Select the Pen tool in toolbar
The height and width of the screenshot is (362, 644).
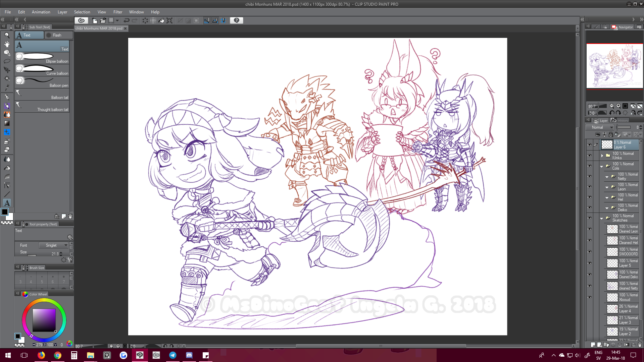tap(7, 97)
